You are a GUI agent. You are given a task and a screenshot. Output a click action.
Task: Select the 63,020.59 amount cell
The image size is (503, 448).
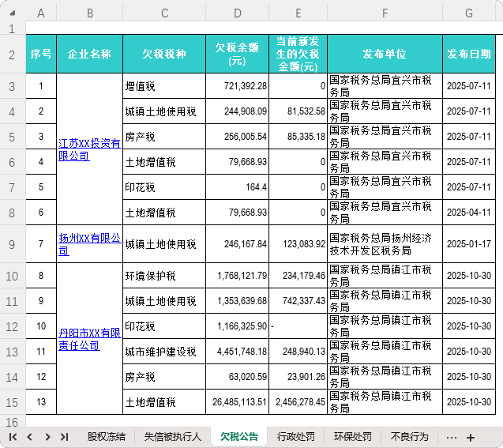[x=238, y=377]
